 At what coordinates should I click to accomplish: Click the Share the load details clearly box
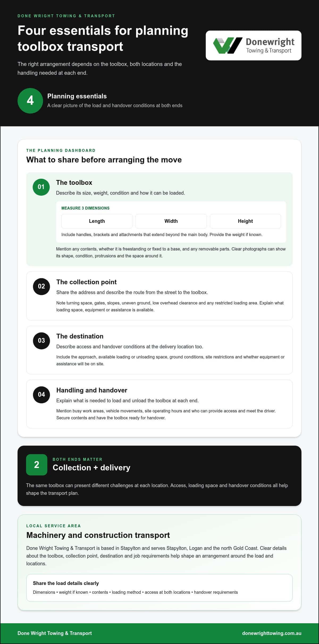pyautogui.click(x=159, y=588)
